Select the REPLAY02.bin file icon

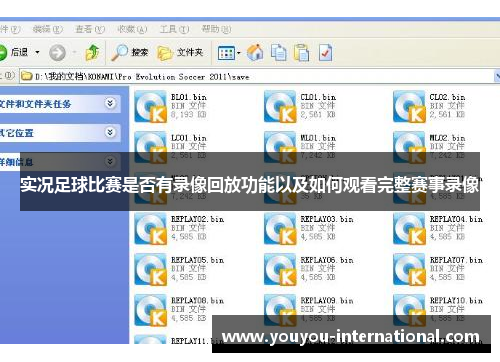tap(151, 229)
